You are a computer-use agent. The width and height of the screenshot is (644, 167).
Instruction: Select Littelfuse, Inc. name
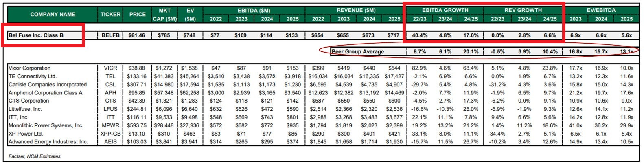[x=26, y=109]
